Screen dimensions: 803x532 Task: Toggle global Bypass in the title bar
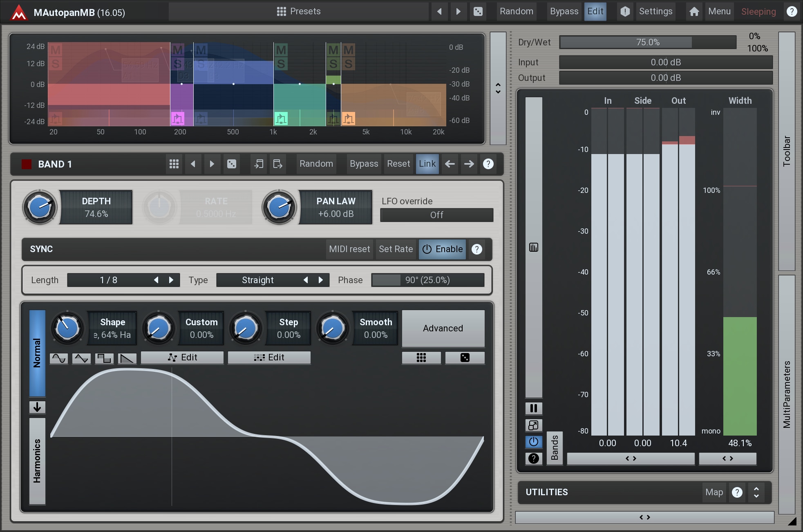[564, 11]
